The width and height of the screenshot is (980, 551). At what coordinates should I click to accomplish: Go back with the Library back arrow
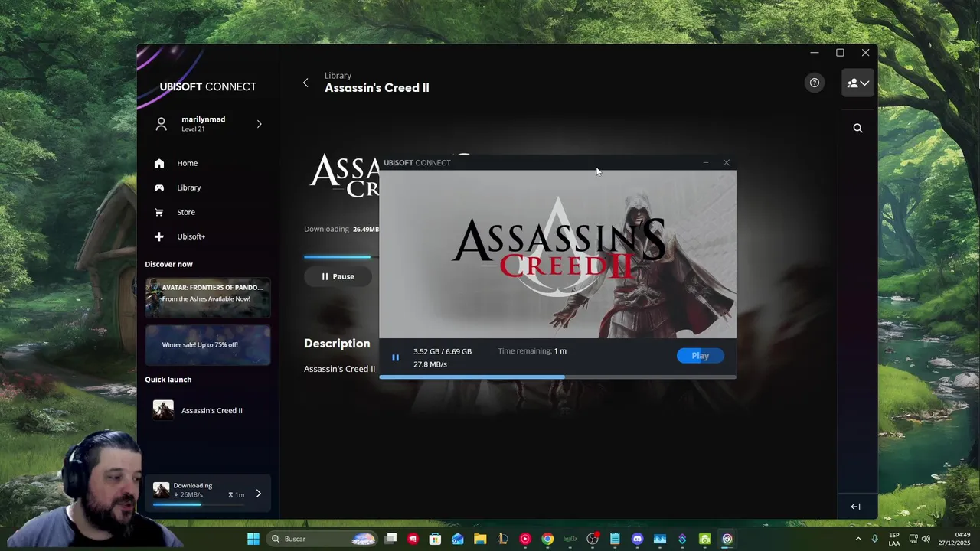(x=305, y=83)
